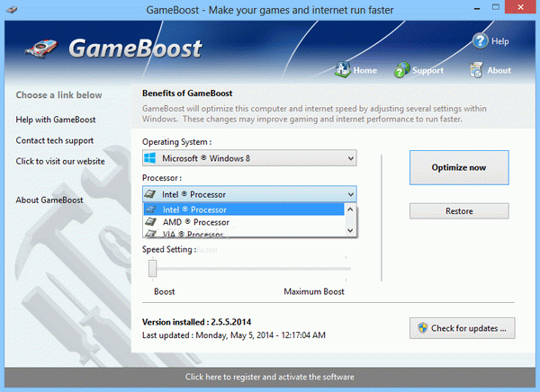Screen dimensions: 540x392
Task: Open Help with GameBoost link
Action: coord(56,120)
